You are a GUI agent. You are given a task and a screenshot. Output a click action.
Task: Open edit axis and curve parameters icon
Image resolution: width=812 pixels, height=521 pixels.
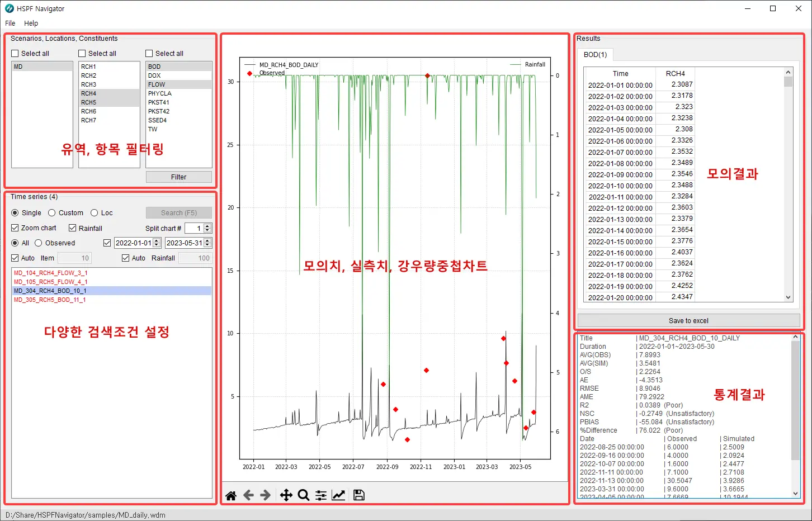tap(339, 495)
